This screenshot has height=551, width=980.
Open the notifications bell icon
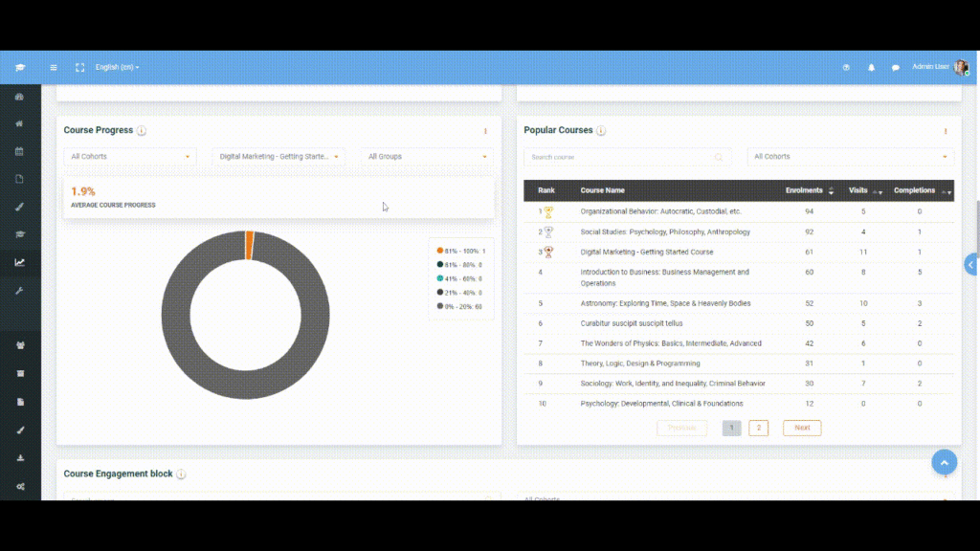coord(872,68)
